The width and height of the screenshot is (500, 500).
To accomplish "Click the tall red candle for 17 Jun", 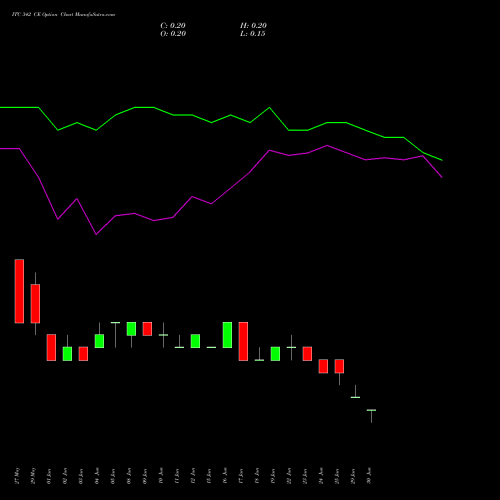I will pos(243,341).
